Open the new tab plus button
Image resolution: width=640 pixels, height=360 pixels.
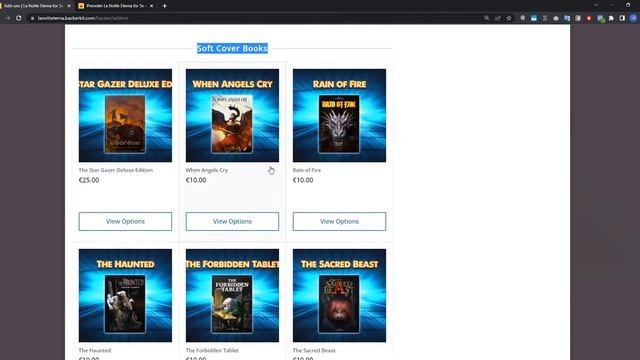click(164, 6)
